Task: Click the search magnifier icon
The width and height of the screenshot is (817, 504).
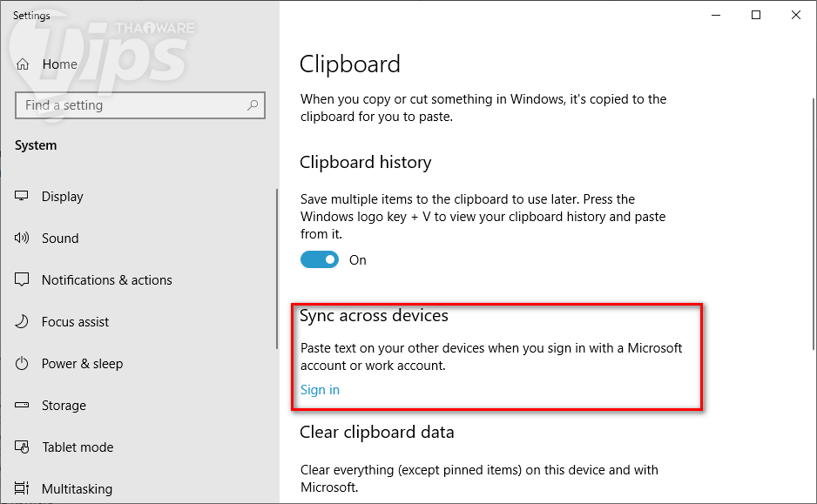Action: pyautogui.click(x=253, y=105)
